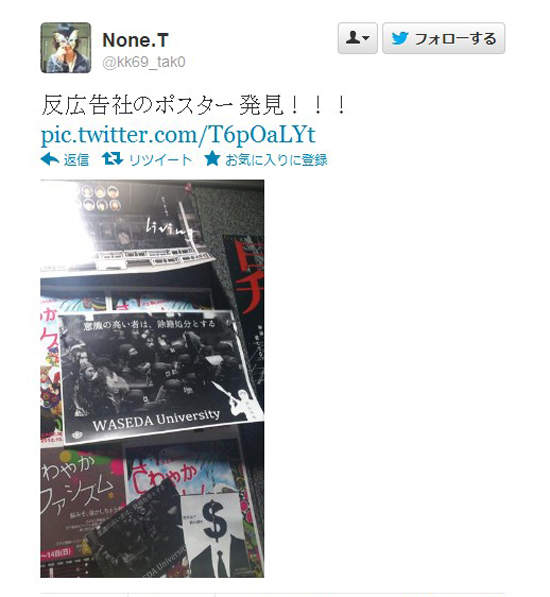
Task: Open the user actions dropdown menu
Action: click(357, 38)
